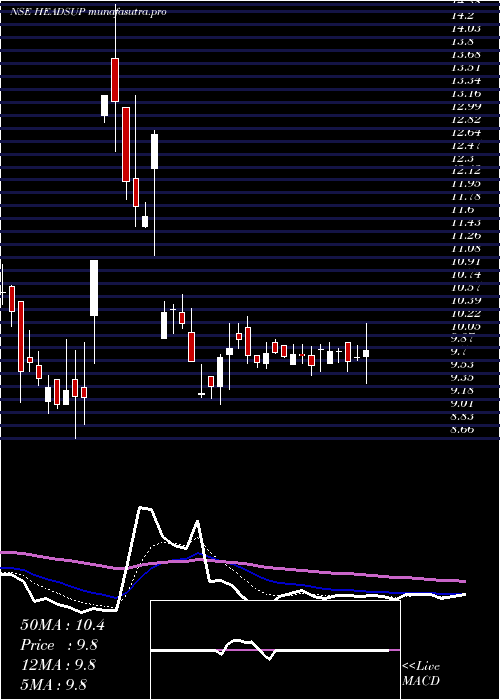Click the pink 50MA line in the lower chart

tap(232, 562)
